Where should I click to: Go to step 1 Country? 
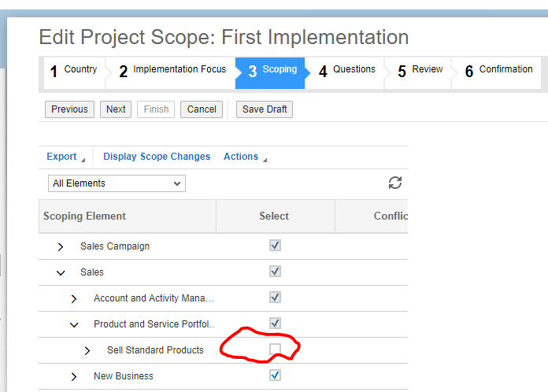click(74, 71)
